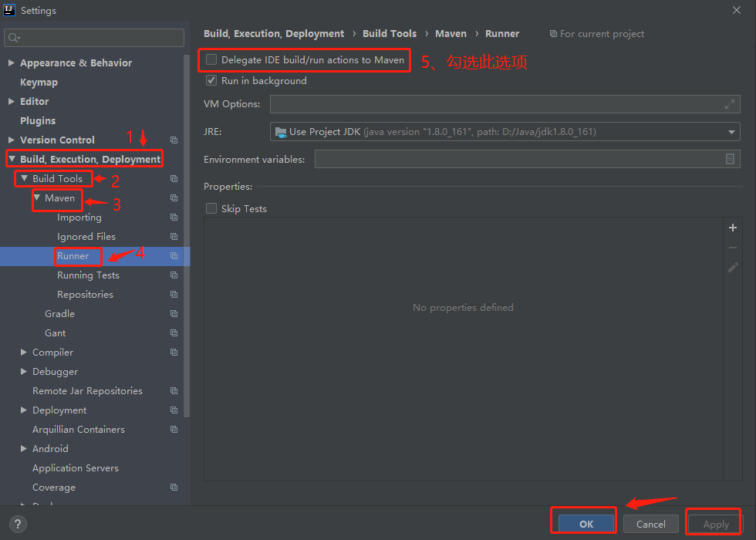This screenshot has width=756, height=540.
Task: Uncheck Run in background option
Action: tap(211, 80)
